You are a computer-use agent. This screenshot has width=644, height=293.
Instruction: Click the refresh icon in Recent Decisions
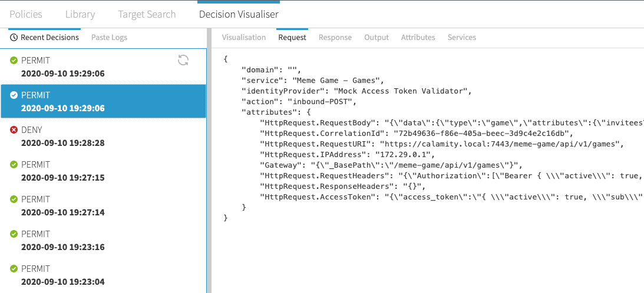pyautogui.click(x=183, y=60)
